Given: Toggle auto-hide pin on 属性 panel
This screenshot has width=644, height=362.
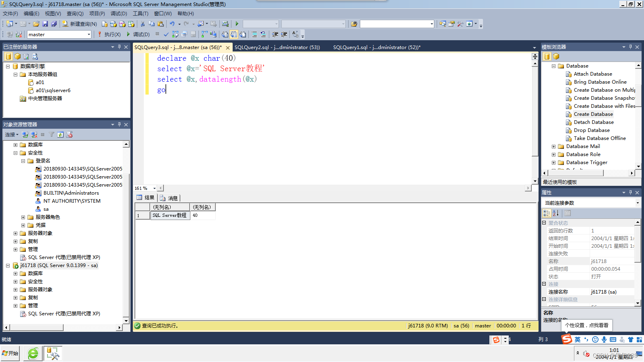Looking at the screenshot, I should coord(630,192).
